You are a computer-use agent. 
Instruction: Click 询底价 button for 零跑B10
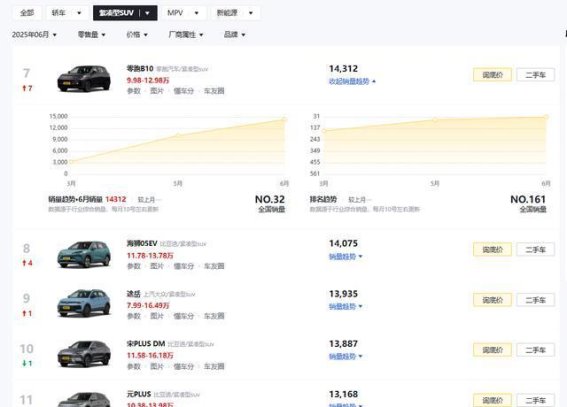(493, 75)
